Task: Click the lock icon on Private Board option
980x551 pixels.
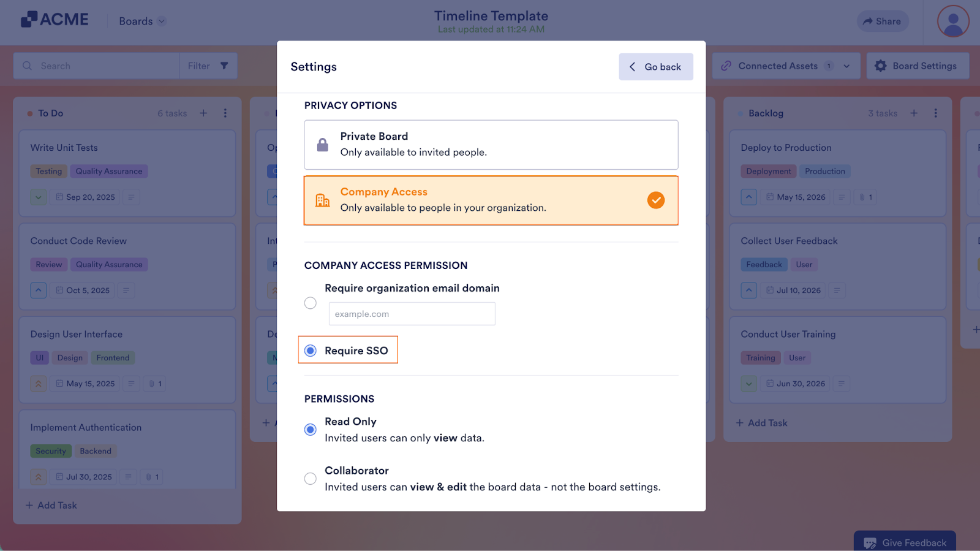Action: 322,145
